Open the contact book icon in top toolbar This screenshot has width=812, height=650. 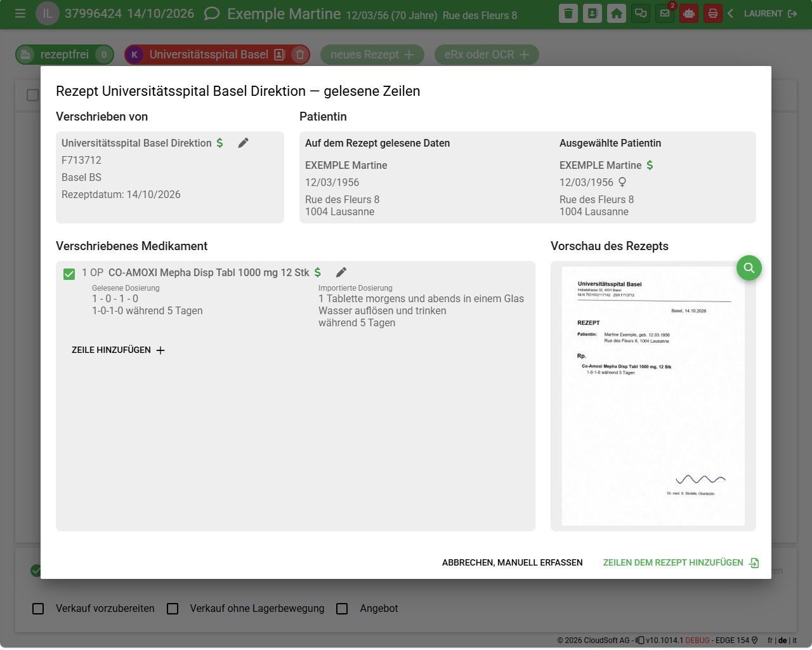tap(593, 13)
